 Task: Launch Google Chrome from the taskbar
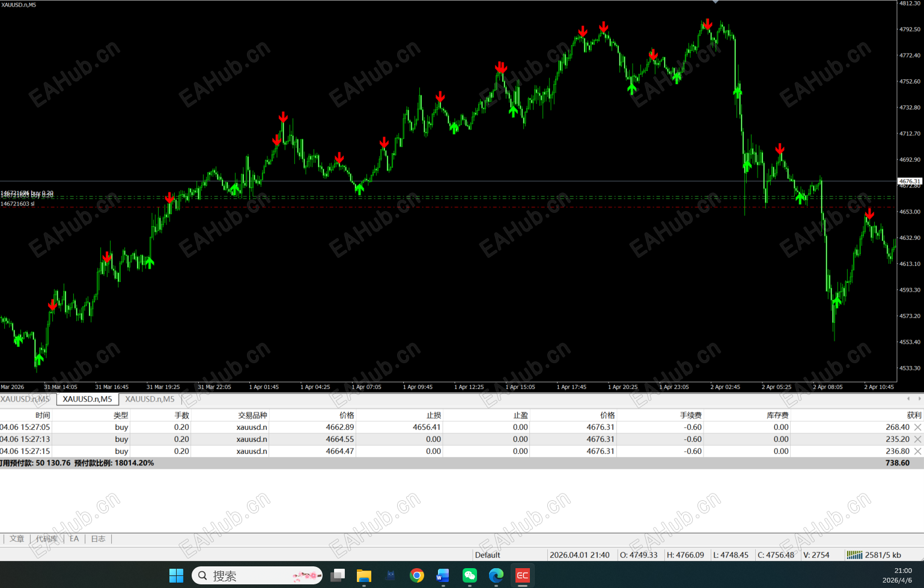(x=417, y=576)
